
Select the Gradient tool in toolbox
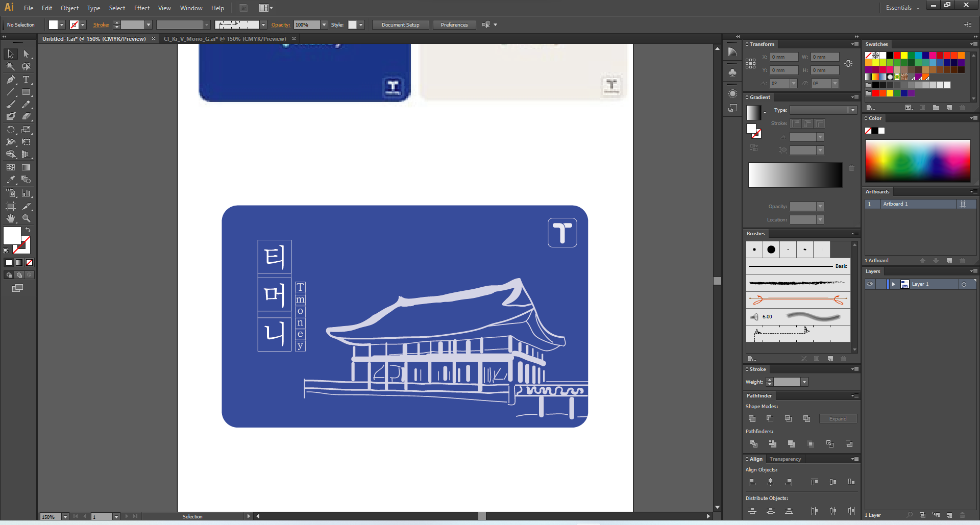coord(26,167)
